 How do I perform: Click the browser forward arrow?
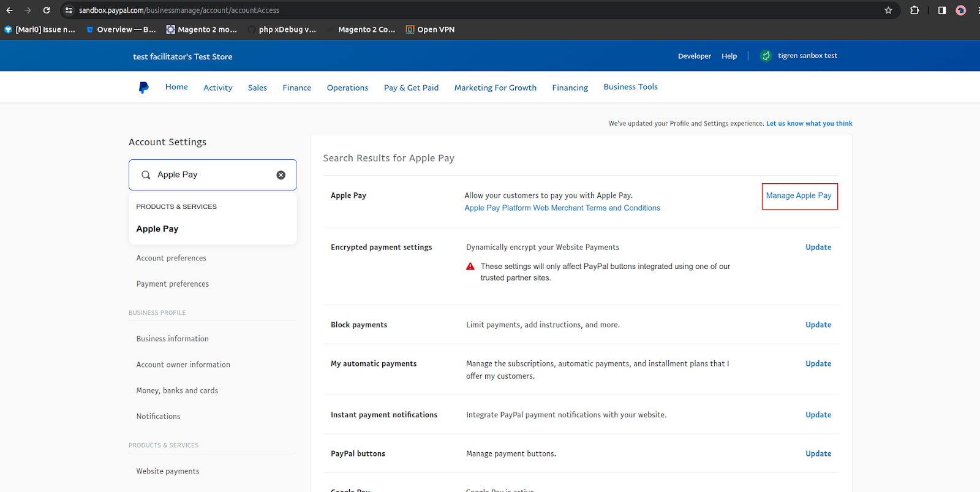[x=28, y=10]
